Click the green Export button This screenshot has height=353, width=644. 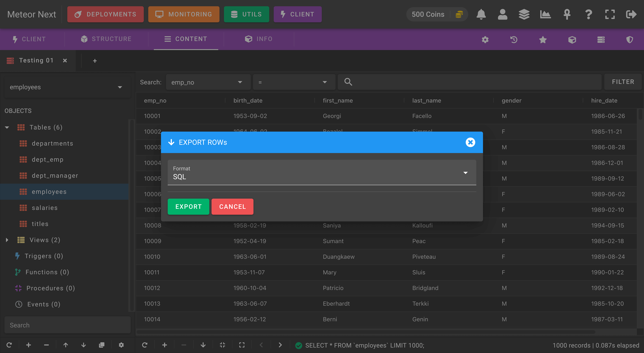pyautogui.click(x=189, y=207)
